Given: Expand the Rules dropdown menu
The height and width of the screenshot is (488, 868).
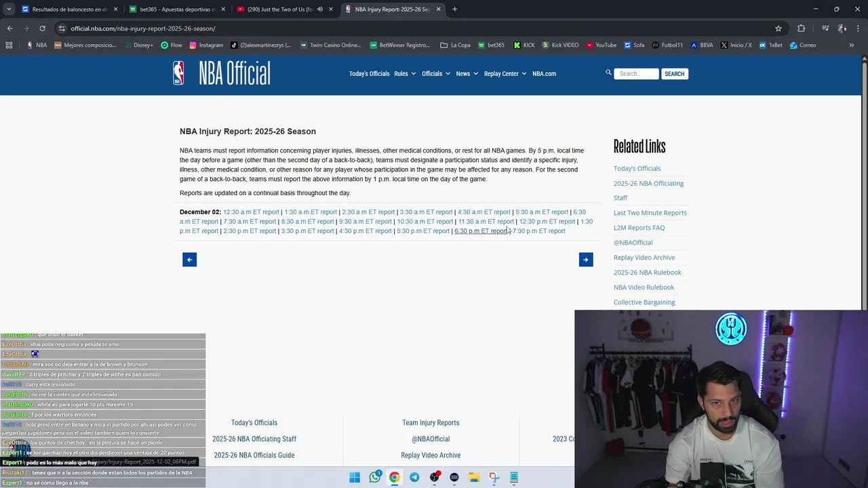Looking at the screenshot, I should tap(405, 74).
